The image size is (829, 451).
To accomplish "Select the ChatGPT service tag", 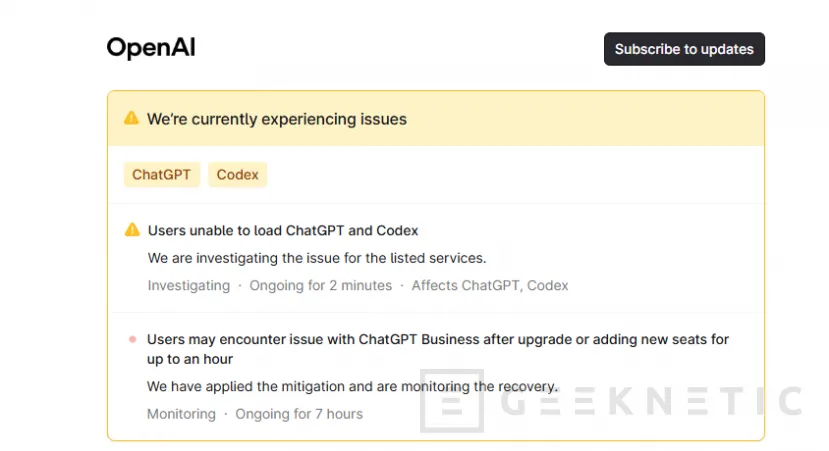I will 161,174.
